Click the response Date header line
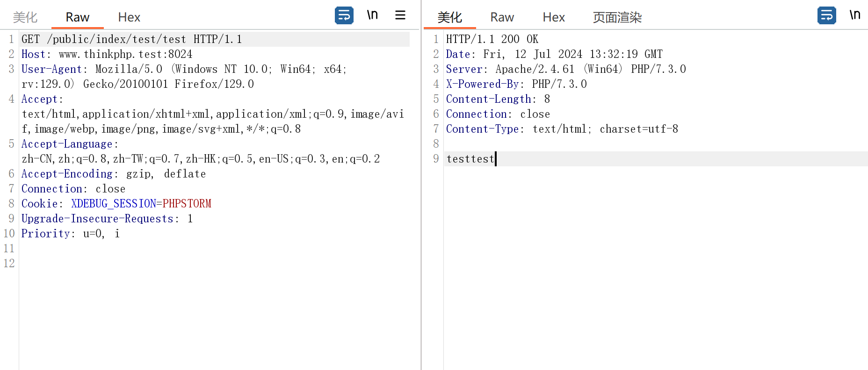Image resolution: width=868 pixels, height=370 pixels. (x=554, y=54)
